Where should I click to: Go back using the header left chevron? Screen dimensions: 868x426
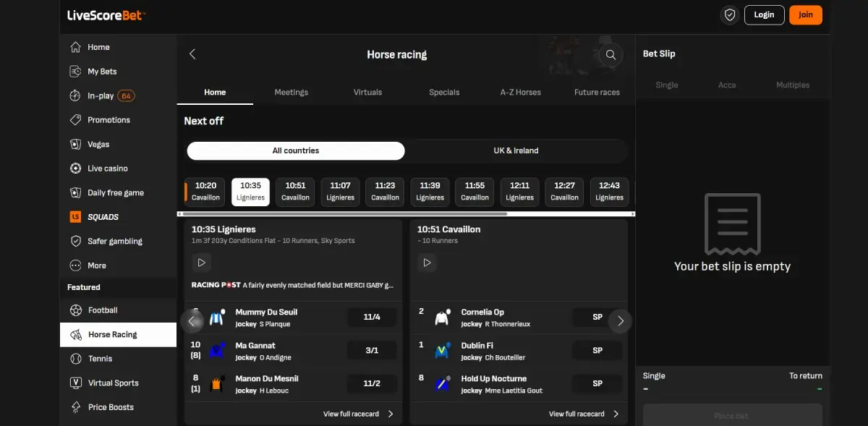tap(192, 54)
